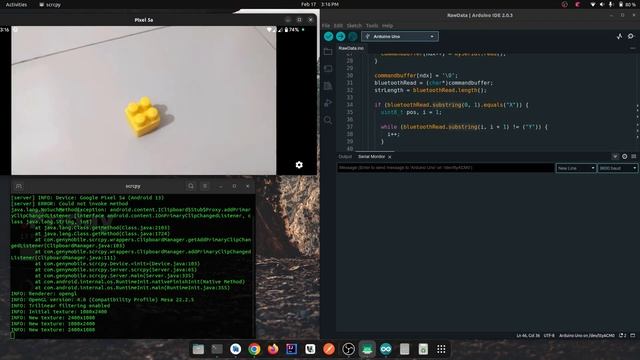
Task: Launch Google Chrome from the dock
Action: (x=254, y=349)
